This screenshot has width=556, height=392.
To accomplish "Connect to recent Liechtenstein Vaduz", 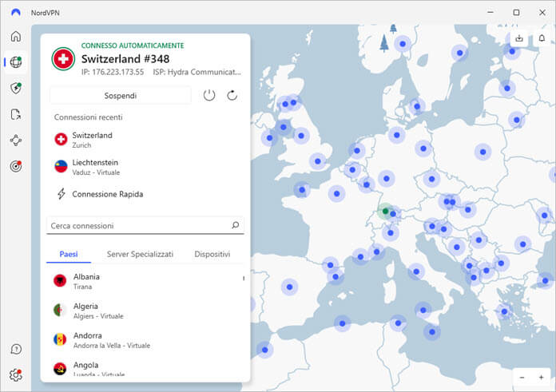I will coord(145,167).
